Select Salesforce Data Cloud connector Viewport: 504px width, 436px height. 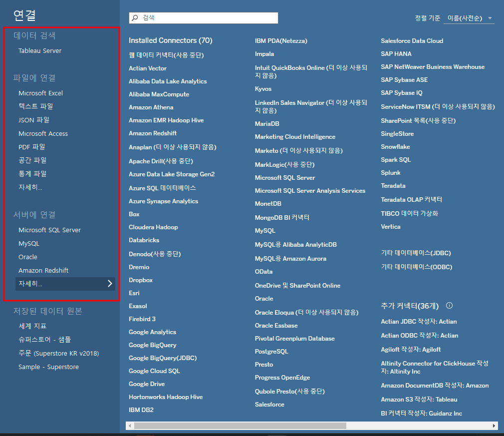click(412, 41)
